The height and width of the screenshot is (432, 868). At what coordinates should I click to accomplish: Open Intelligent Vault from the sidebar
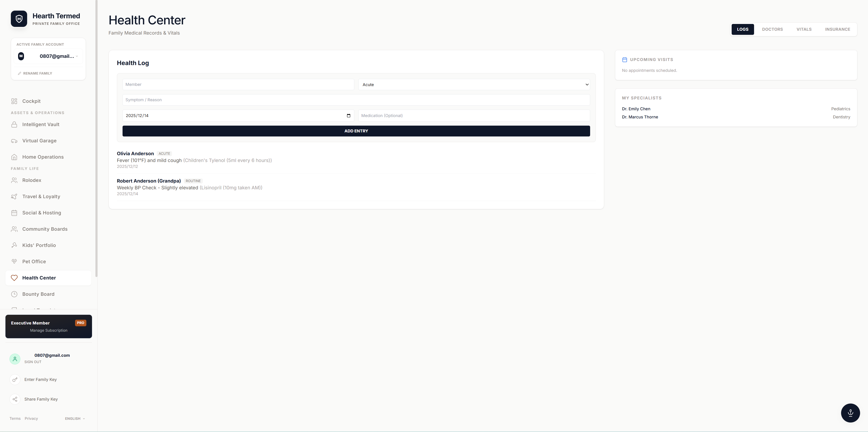[40, 124]
